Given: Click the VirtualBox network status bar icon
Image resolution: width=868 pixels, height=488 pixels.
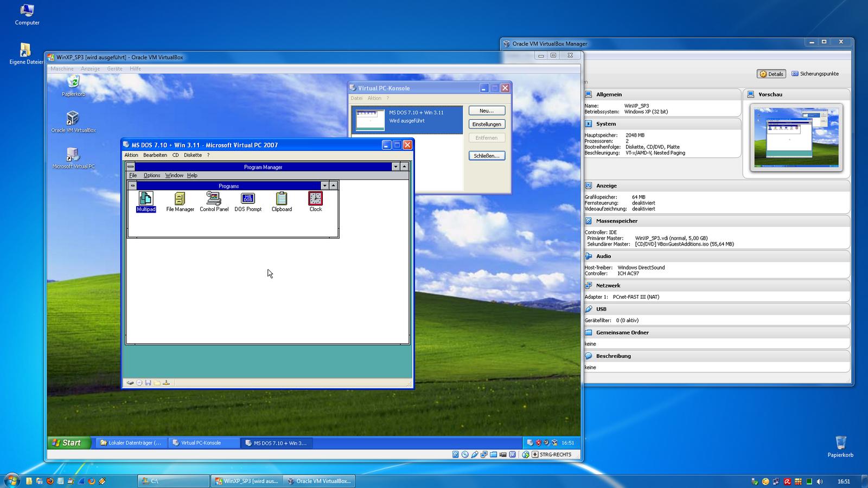Looking at the screenshot, I should (484, 454).
